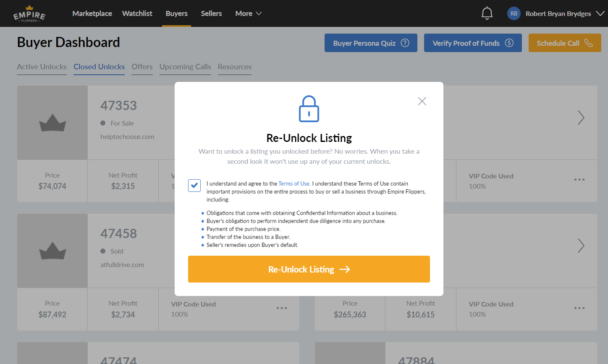Click listing number 47353
The height and width of the screenshot is (364, 608).
coord(118,105)
